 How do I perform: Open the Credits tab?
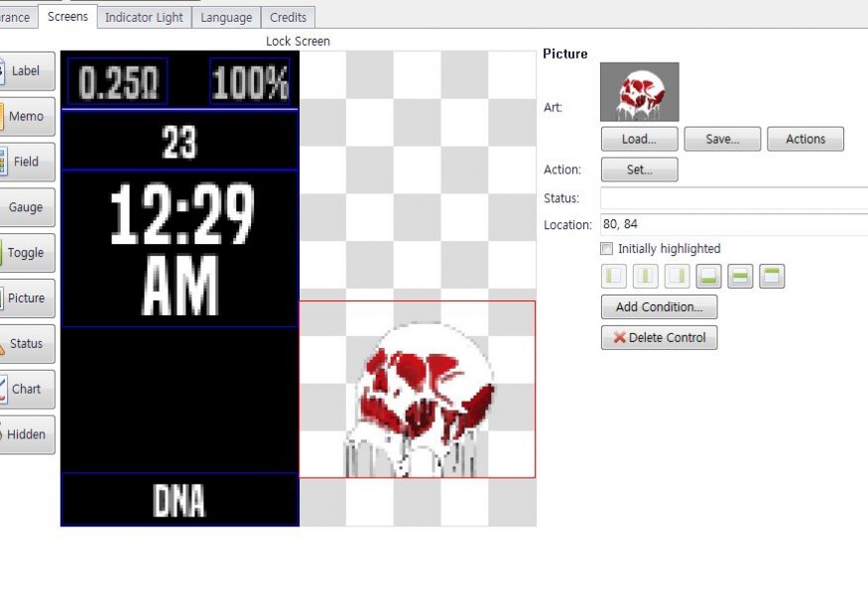(x=288, y=18)
